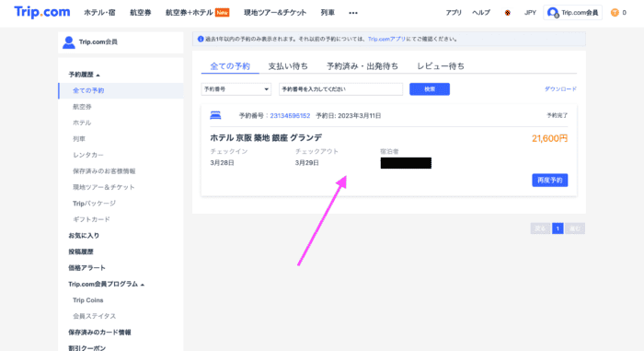The height and width of the screenshot is (351, 644).
Task: Click the ヘルプ link in header
Action: pos(481,13)
